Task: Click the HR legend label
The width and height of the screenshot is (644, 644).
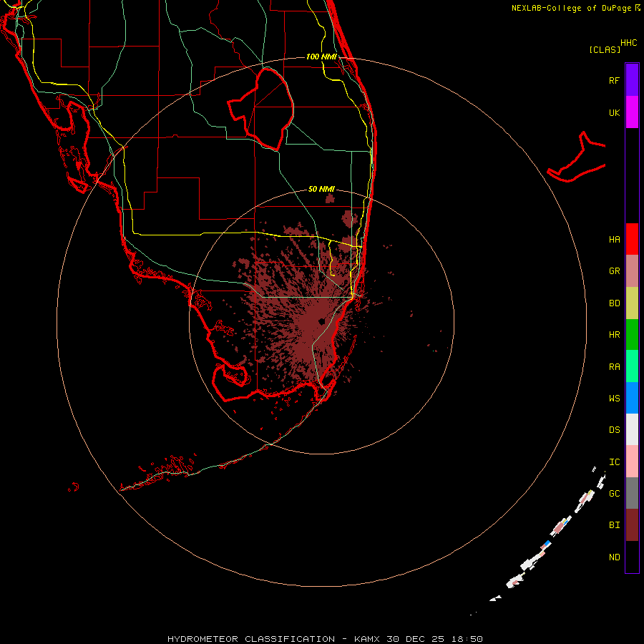Action: click(x=614, y=335)
